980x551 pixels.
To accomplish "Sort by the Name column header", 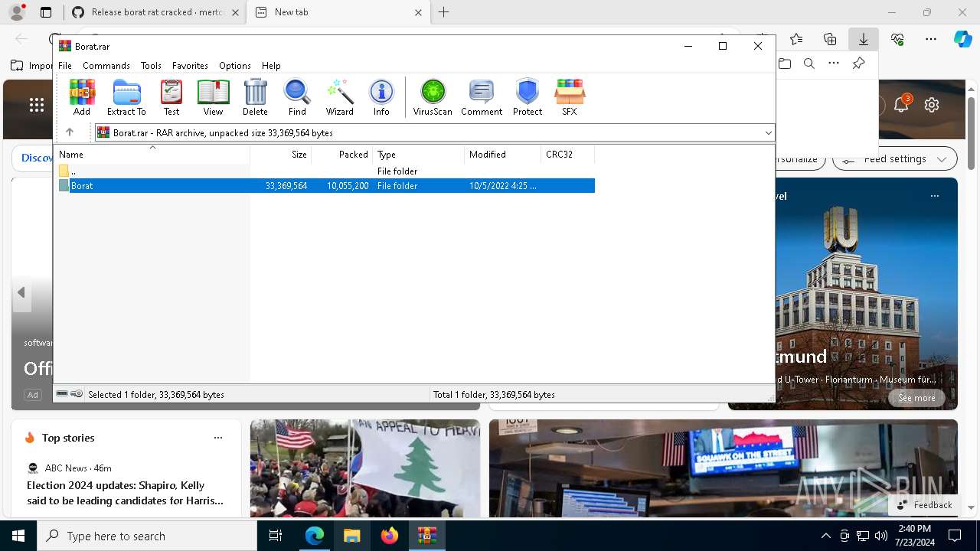I will (152, 155).
